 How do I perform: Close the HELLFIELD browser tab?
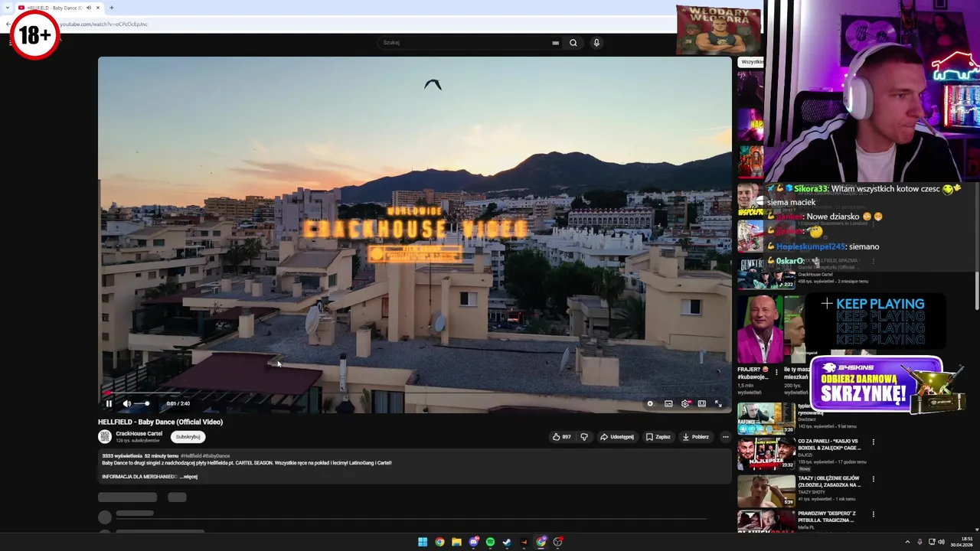(x=97, y=8)
